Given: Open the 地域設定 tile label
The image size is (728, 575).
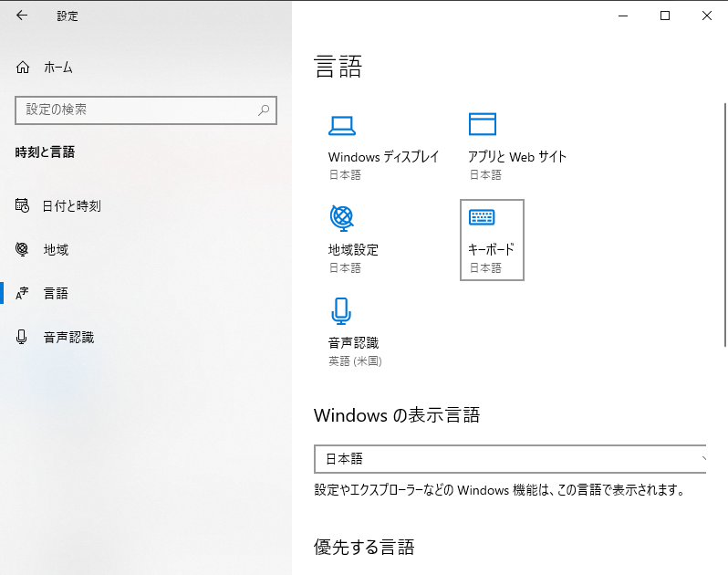Looking at the screenshot, I should tap(353, 250).
